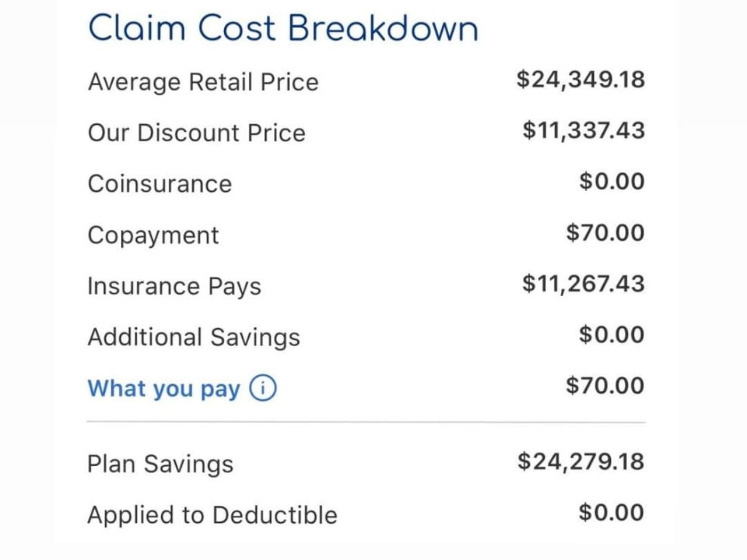This screenshot has width=747, height=560.
Task: Click the $24,349.18 retail price amount
Action: [580, 80]
